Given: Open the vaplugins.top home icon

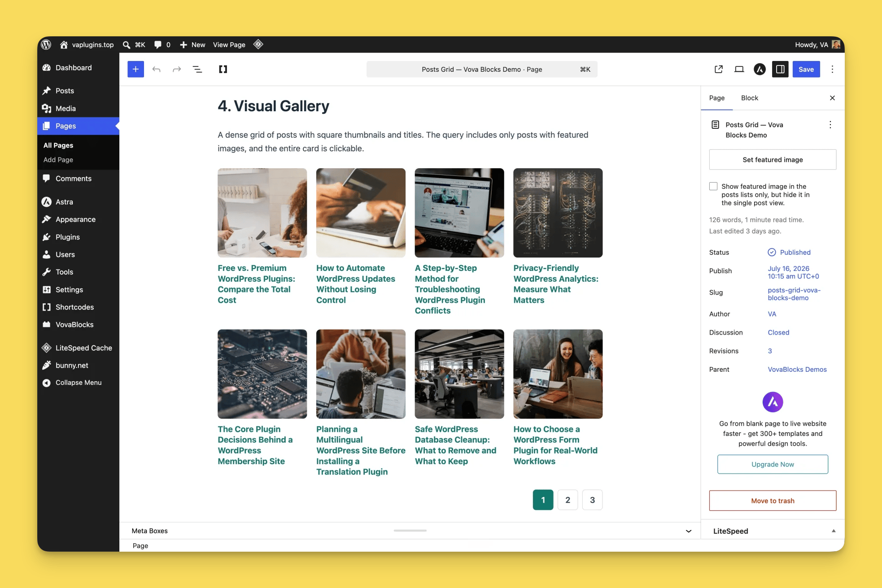Looking at the screenshot, I should [x=64, y=44].
